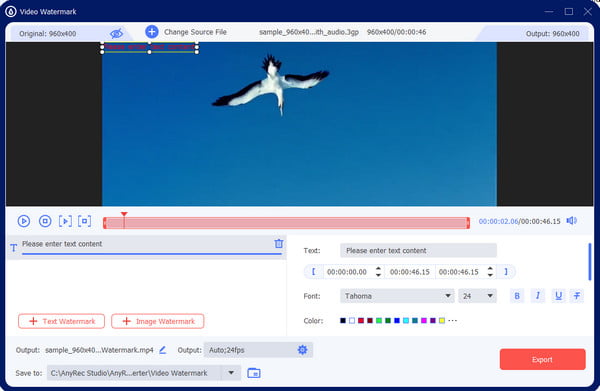Expand the Save to path dropdown
600x391 pixels.
[231, 373]
